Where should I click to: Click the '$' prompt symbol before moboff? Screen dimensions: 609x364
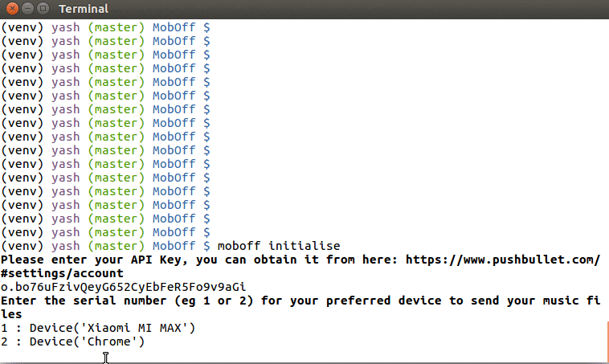206,246
